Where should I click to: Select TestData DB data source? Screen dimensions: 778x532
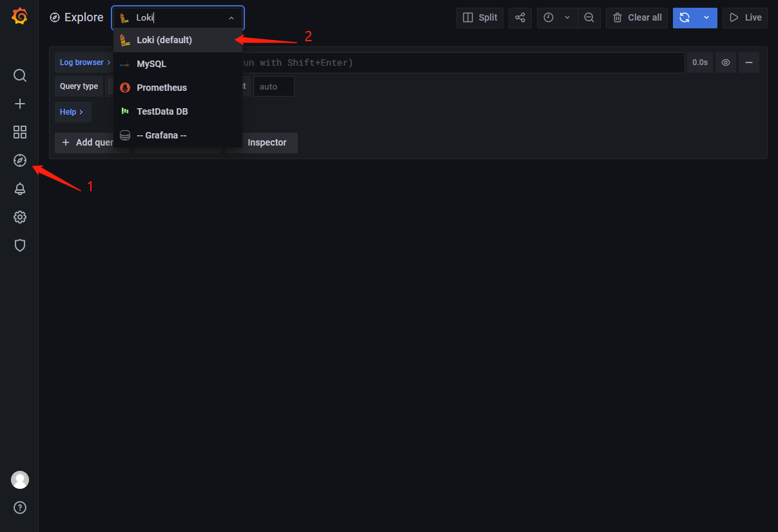[178, 111]
